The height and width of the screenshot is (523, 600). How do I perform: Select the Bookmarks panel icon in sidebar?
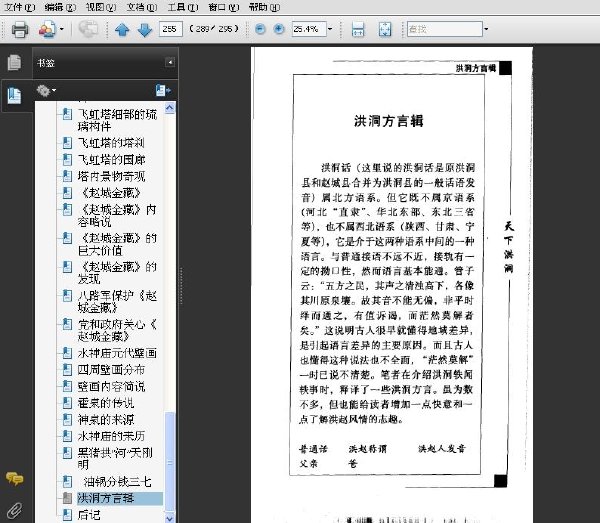tap(15, 96)
